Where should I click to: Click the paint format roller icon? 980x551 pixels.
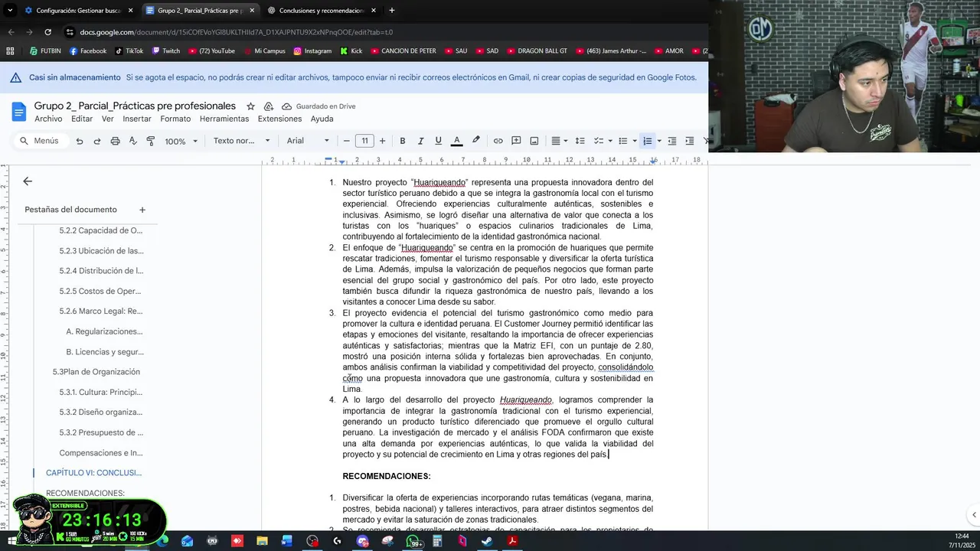tap(150, 141)
